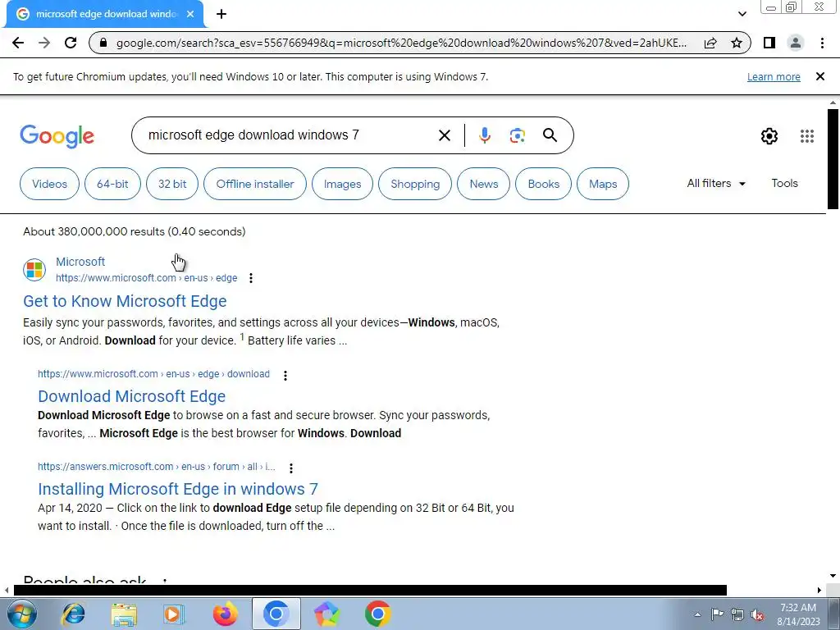Go back using the browser back arrow
Image resolution: width=840 pixels, height=630 pixels.
18,43
